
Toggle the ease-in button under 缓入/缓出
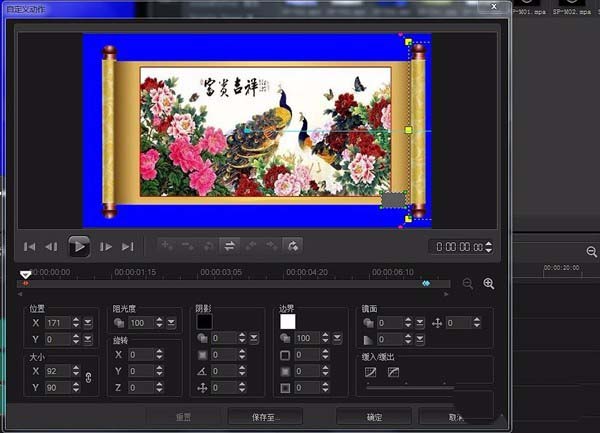click(x=370, y=372)
